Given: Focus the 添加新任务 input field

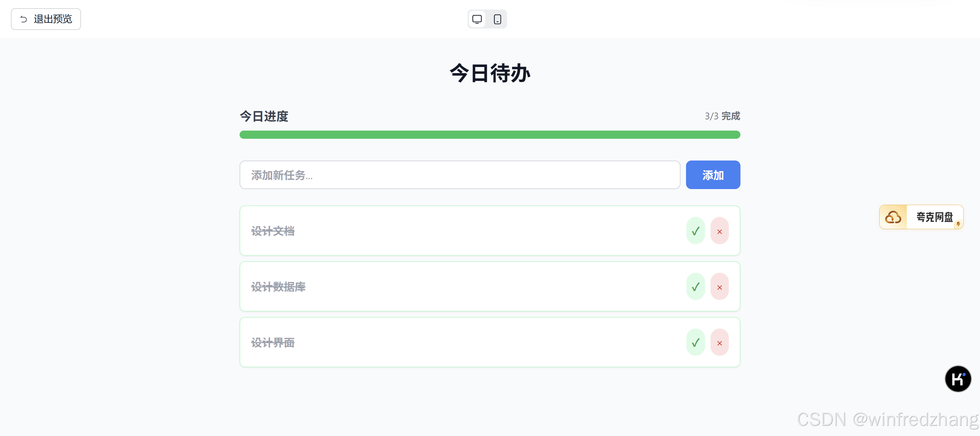Looking at the screenshot, I should [460, 175].
